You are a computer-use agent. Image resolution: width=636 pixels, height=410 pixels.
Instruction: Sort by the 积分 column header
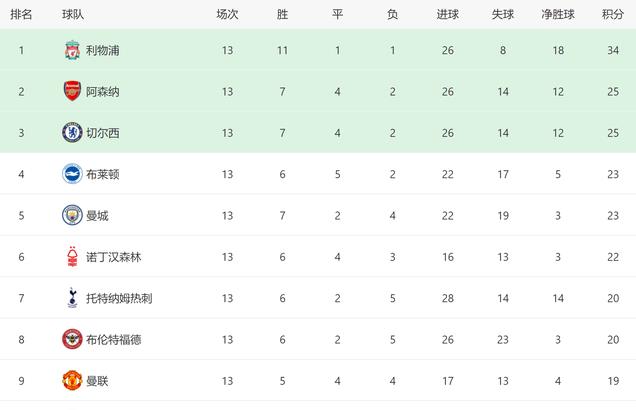click(613, 15)
